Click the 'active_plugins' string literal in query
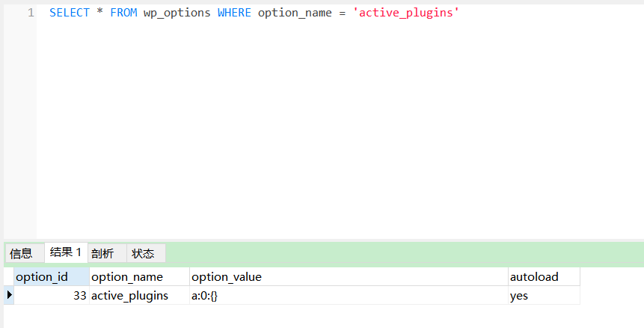 coord(405,13)
